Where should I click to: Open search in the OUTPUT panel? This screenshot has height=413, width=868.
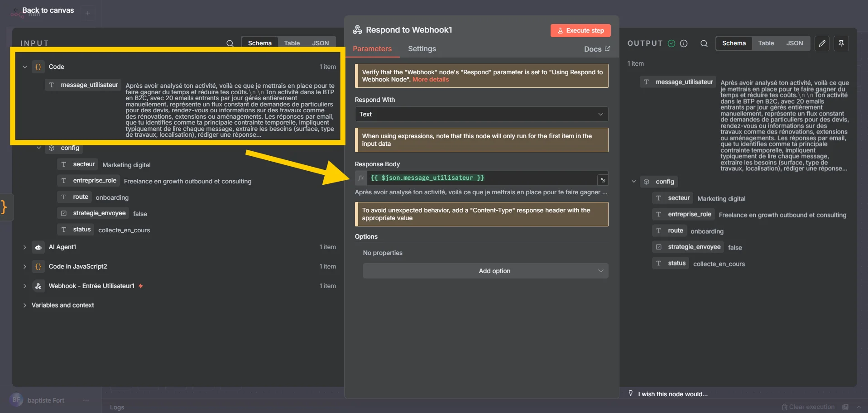704,43
